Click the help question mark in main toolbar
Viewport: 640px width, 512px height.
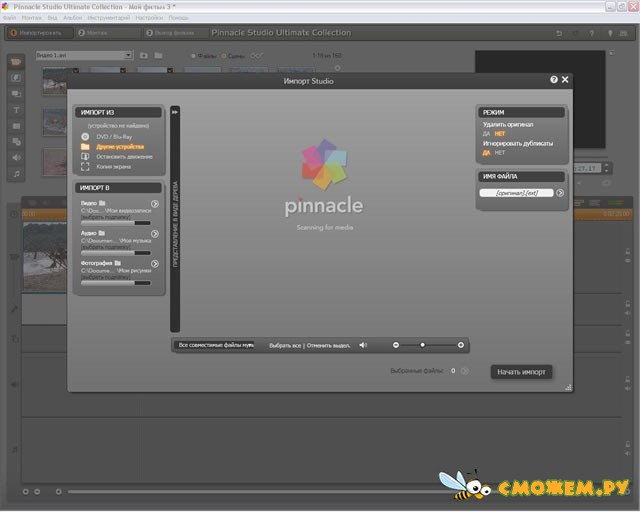(x=591, y=33)
